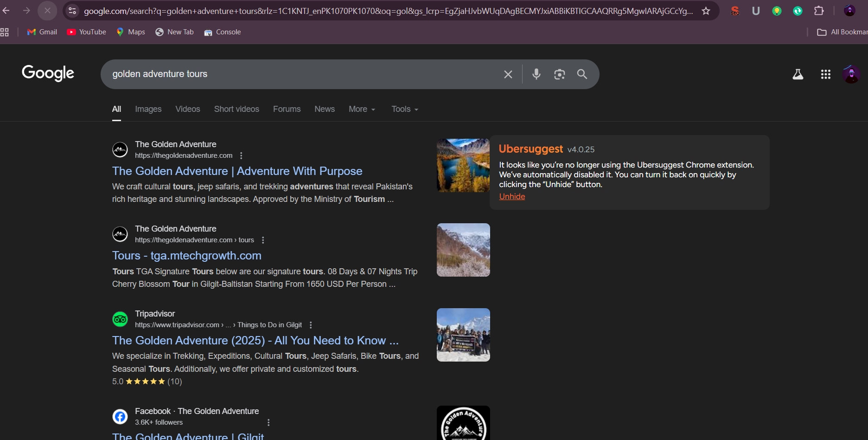Open Chrome profile avatar in toolbar

point(849,11)
